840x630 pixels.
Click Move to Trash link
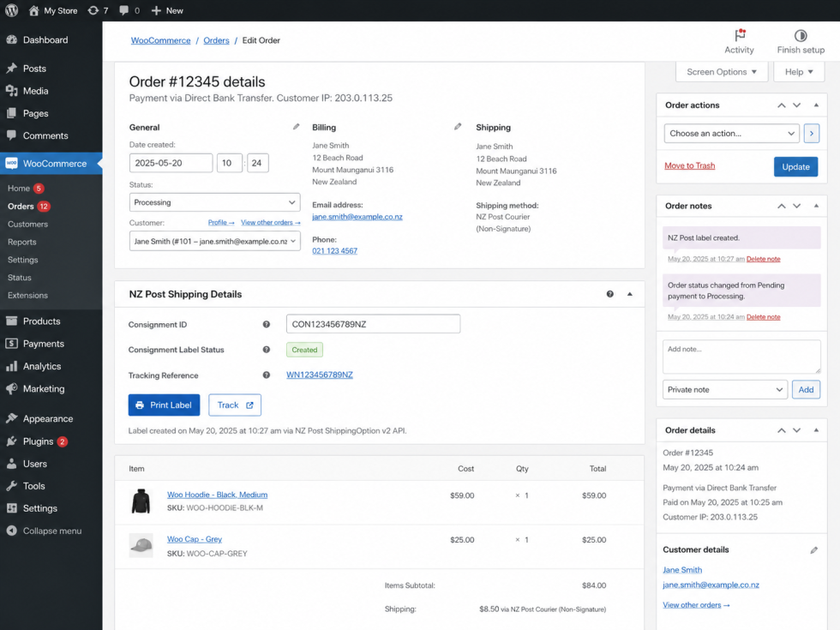pyautogui.click(x=689, y=165)
